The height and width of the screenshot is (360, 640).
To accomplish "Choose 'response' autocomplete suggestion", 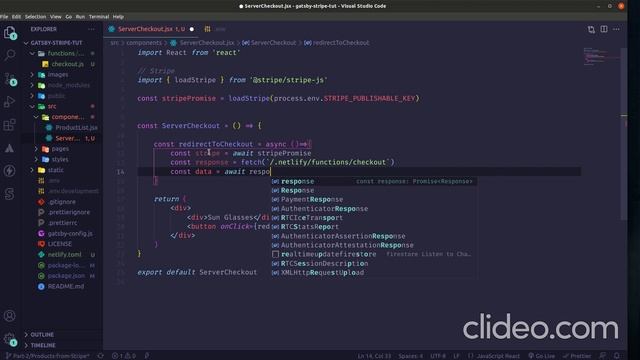I will pyautogui.click(x=373, y=181).
